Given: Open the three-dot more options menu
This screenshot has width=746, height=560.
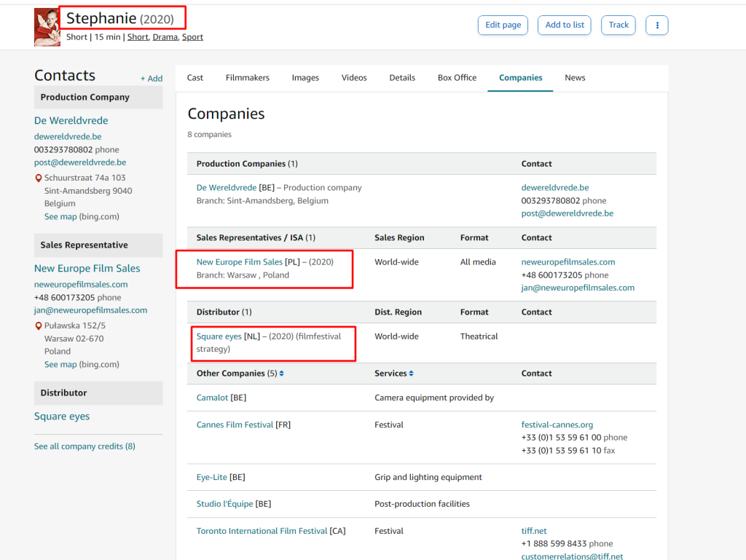Looking at the screenshot, I should (x=656, y=25).
